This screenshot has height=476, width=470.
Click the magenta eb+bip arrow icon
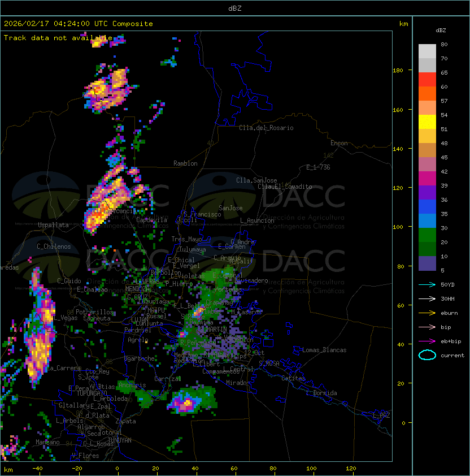427,341
